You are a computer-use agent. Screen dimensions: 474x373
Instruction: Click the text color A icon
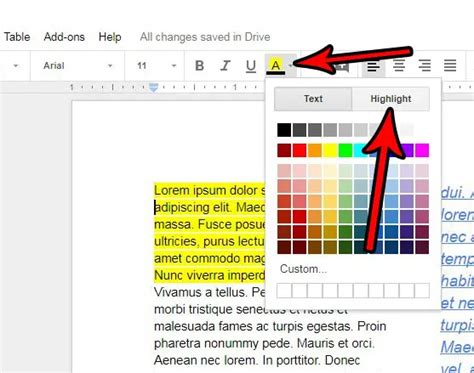point(275,66)
